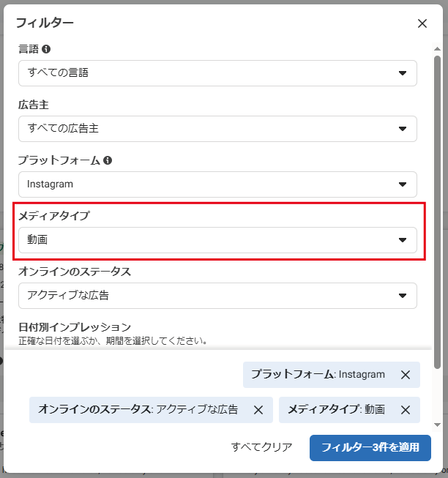Click the すべてクリア link
Viewport: 448px width, 478px height.
coord(261,447)
